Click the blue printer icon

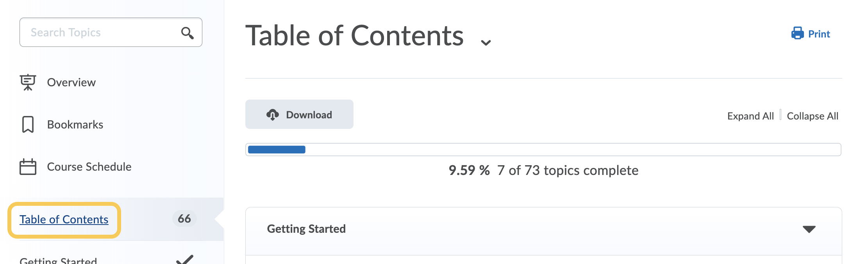(x=797, y=34)
